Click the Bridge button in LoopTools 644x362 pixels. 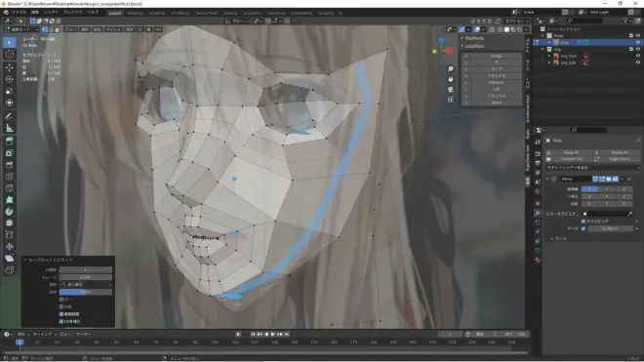pos(496,56)
